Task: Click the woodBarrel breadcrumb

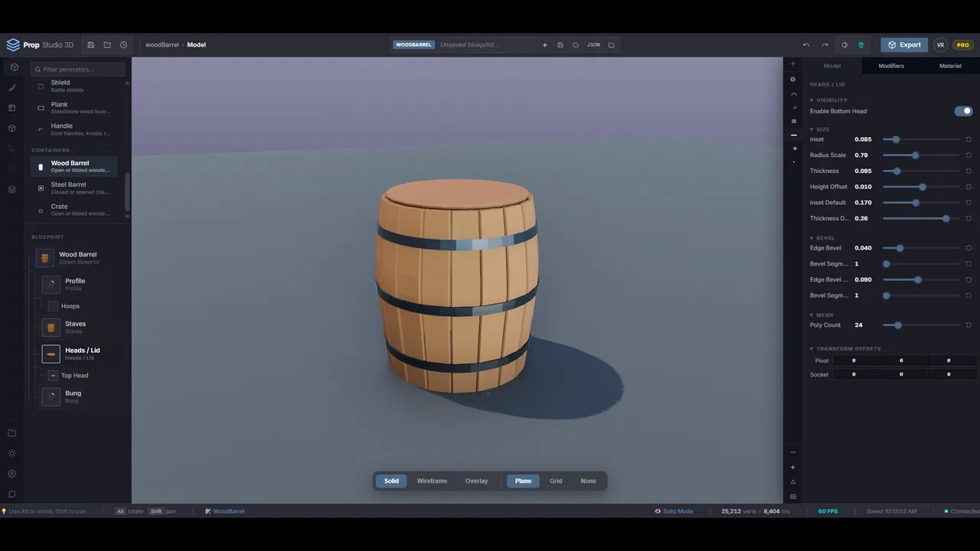Action: 162,45
